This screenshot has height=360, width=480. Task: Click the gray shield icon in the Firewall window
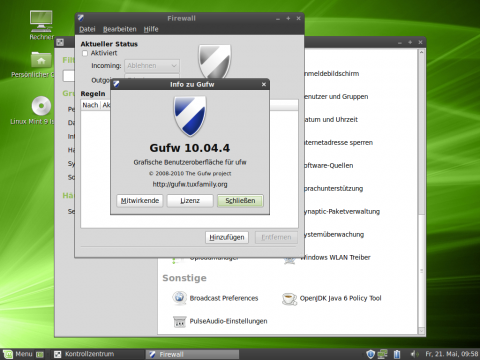coord(215,61)
